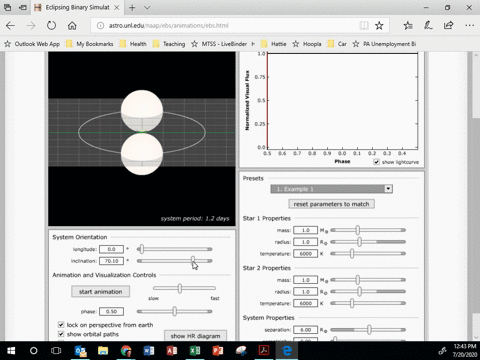Launch Excel from taskbar
The image size is (480, 360).
click(195, 351)
